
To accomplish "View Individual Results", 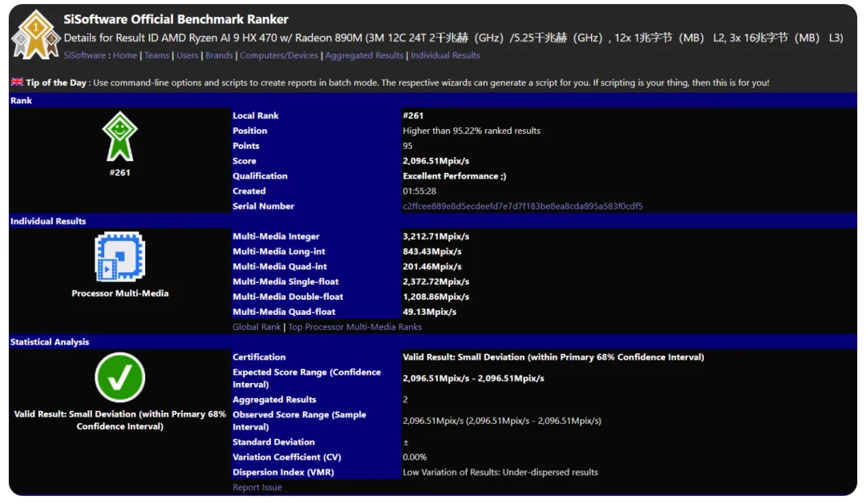I will point(446,55).
